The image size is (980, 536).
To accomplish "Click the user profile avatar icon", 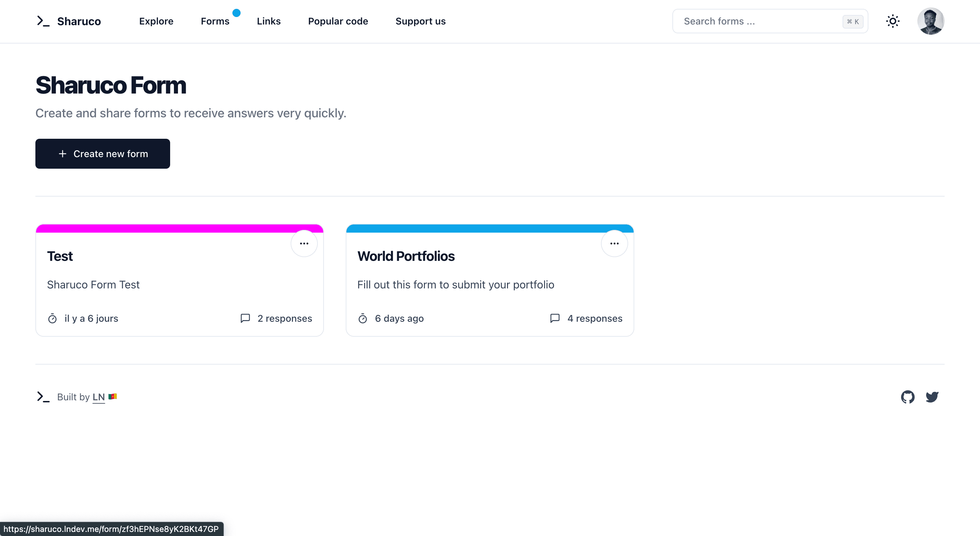I will coord(931,21).
